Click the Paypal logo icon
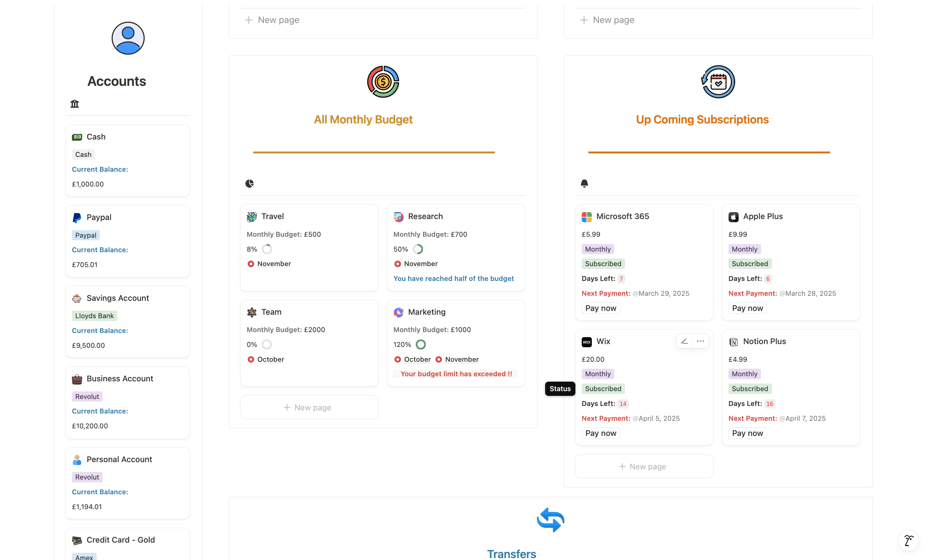This screenshot has height=560, width=928. pyautogui.click(x=77, y=218)
